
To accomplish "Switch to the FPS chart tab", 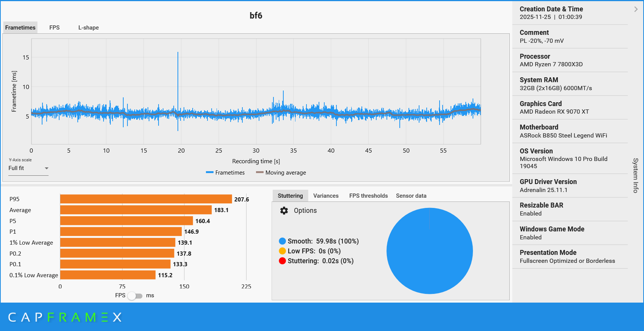I will coord(55,28).
